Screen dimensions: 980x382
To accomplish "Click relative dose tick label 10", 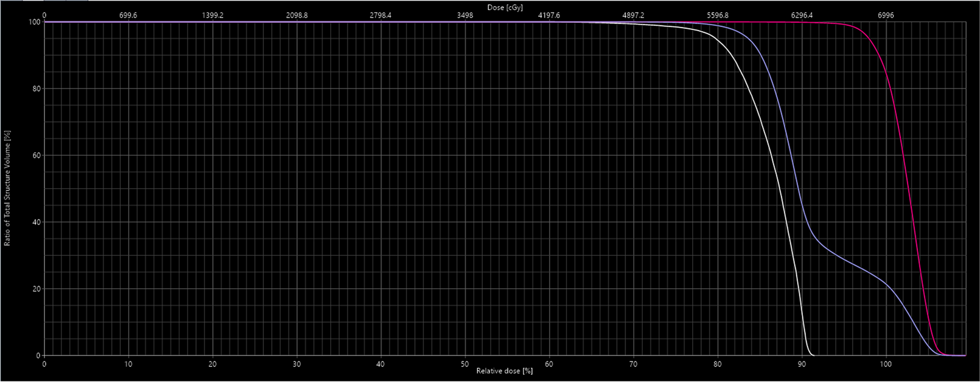I will (128, 364).
